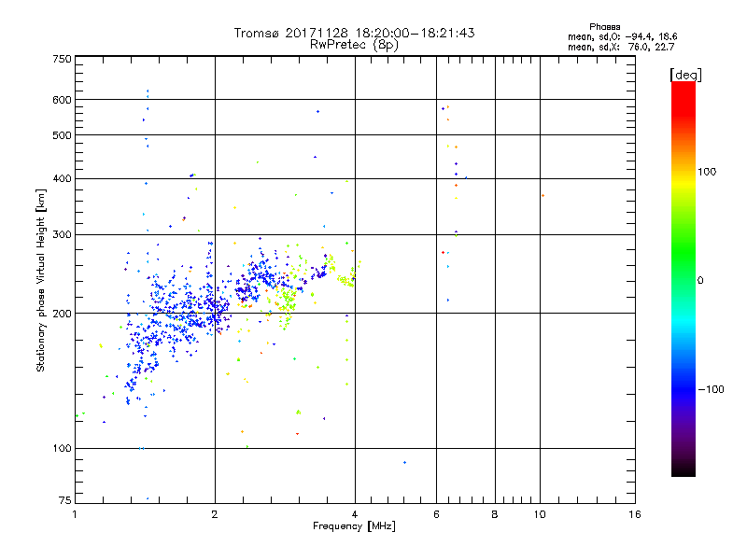Image resolution: width=747 pixels, height=560 pixels.
Task: Click the x-axis tick label '6'
Action: pos(436,514)
